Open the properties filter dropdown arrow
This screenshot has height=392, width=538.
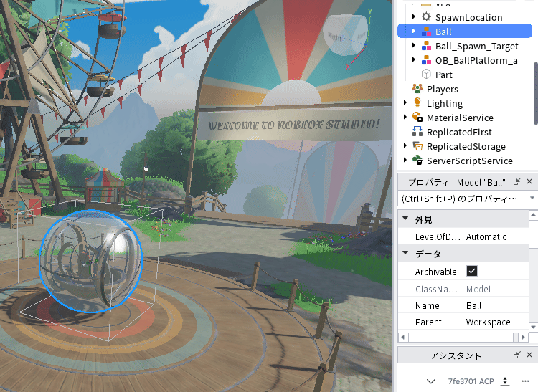532,198
